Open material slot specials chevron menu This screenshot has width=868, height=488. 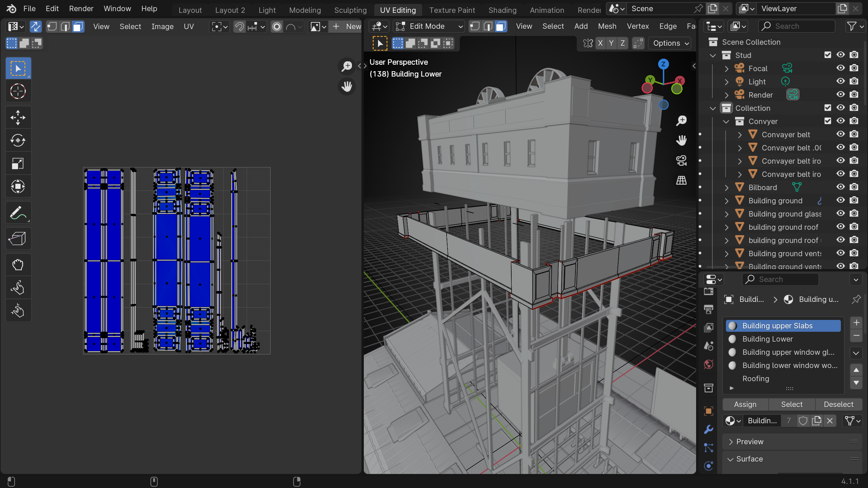pos(856,353)
